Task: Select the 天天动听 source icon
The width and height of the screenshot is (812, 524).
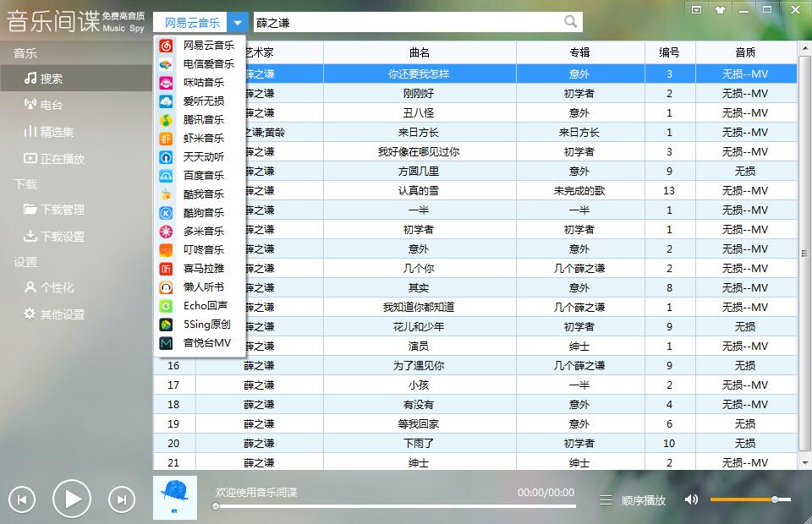Action: (166, 157)
